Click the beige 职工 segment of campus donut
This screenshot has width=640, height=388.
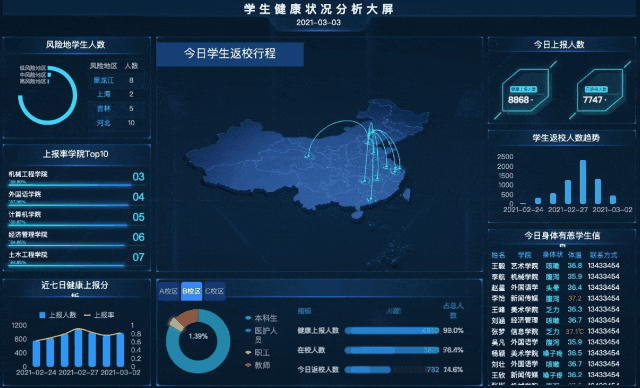tap(176, 325)
